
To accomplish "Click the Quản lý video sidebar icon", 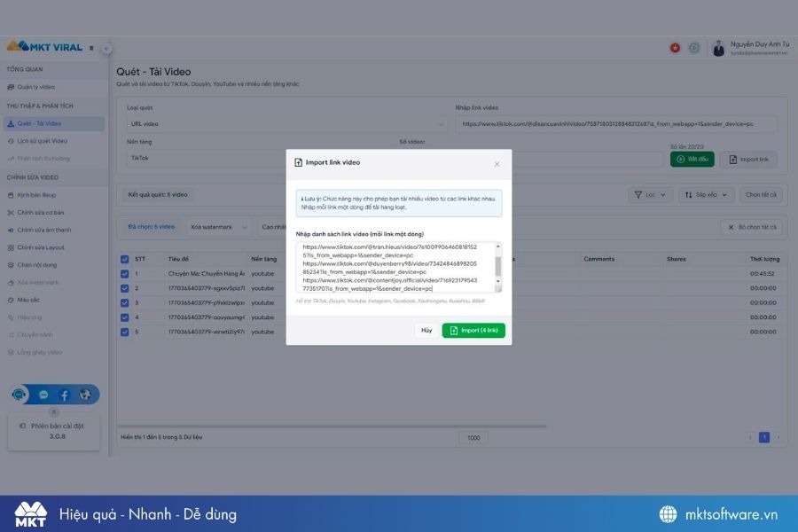I will click(11, 87).
